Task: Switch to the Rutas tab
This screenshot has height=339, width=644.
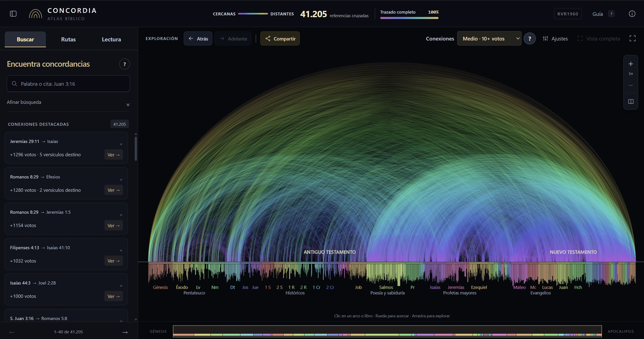Action: coord(68,39)
